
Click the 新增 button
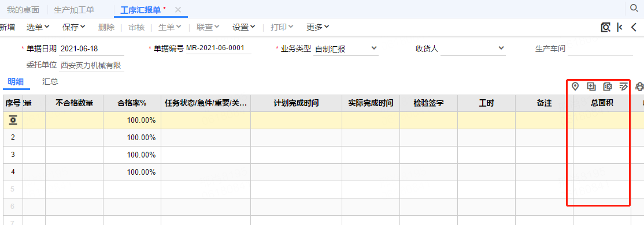[x=8, y=28]
